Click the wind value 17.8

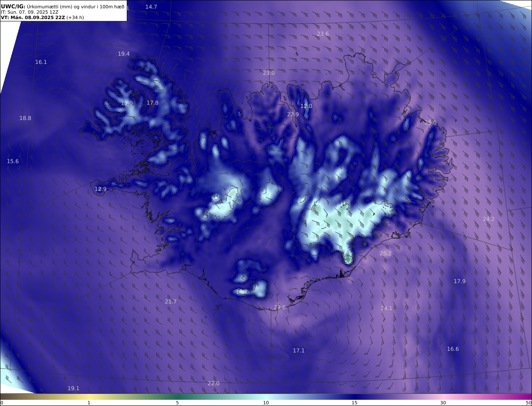point(153,103)
